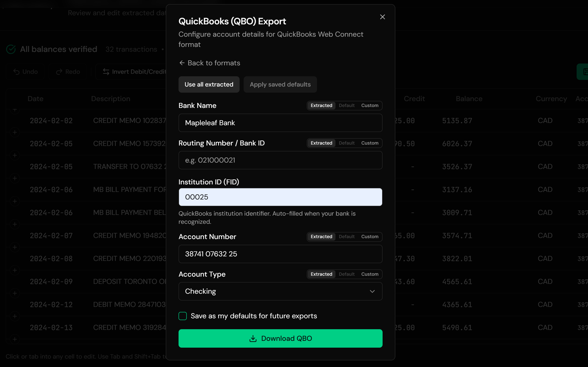Image resolution: width=588 pixels, height=367 pixels.
Task: Add row above 2024-02-05 CREDIT MEMO
Action: click(x=15, y=132)
